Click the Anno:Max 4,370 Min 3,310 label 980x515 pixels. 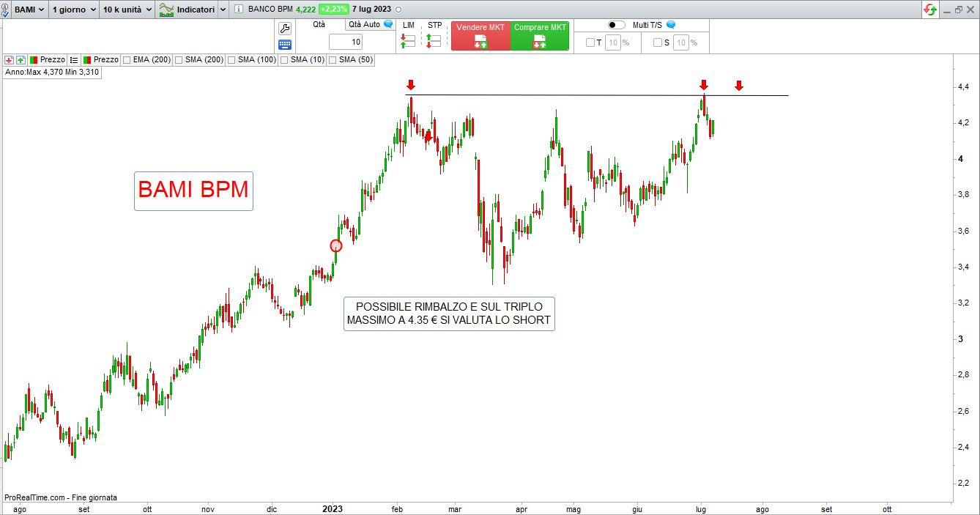[52, 73]
